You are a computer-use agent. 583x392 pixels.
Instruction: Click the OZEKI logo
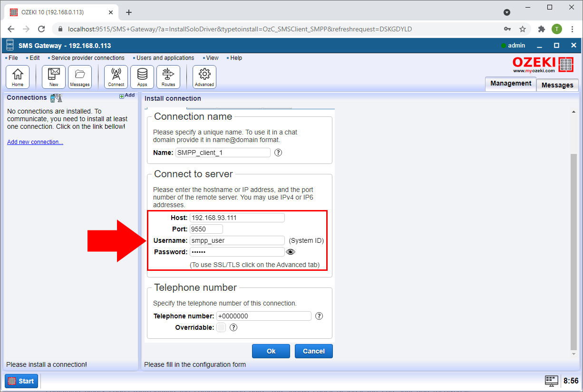tap(543, 64)
